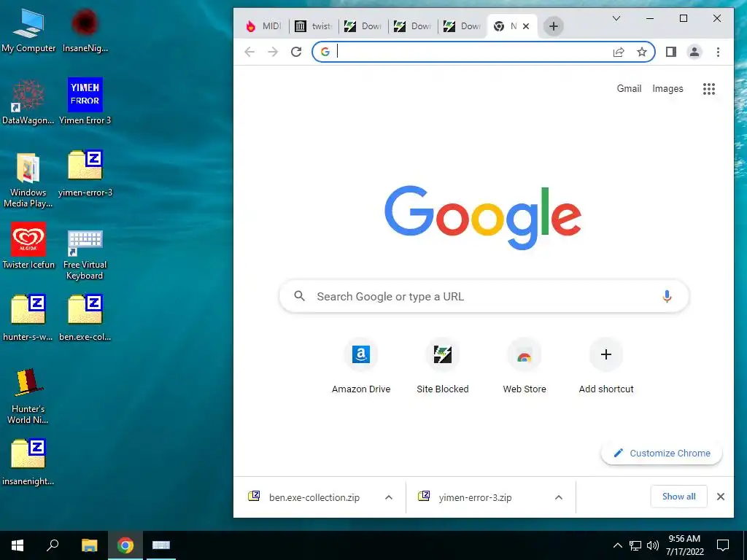Click the Chrome forward arrow
The image size is (747, 560).
pyautogui.click(x=273, y=52)
